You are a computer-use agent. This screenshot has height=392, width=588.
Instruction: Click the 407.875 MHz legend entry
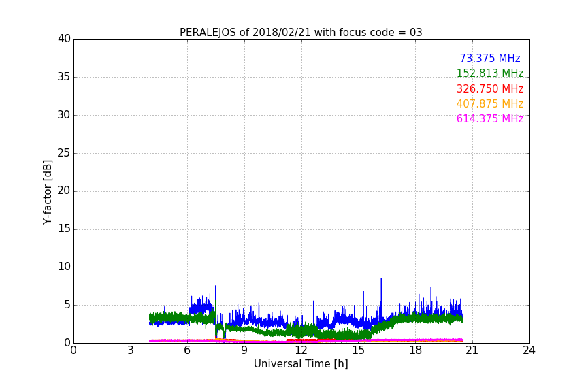tap(490, 103)
